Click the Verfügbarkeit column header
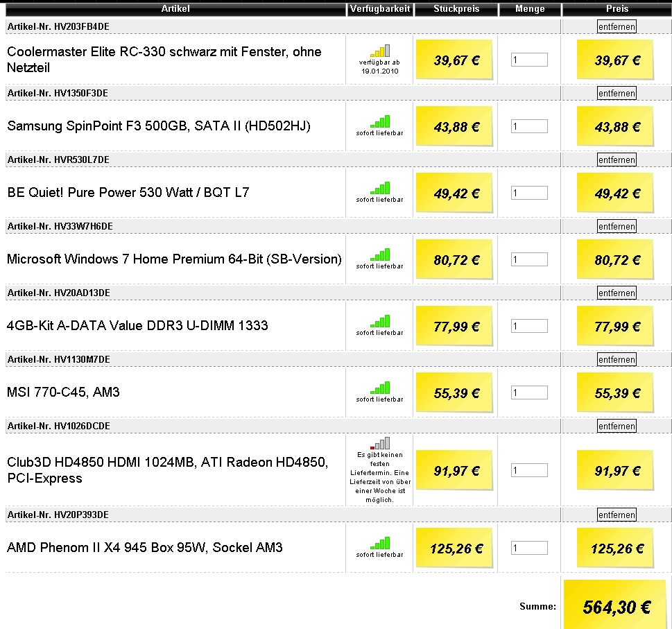The height and width of the screenshot is (629, 672). click(x=380, y=9)
